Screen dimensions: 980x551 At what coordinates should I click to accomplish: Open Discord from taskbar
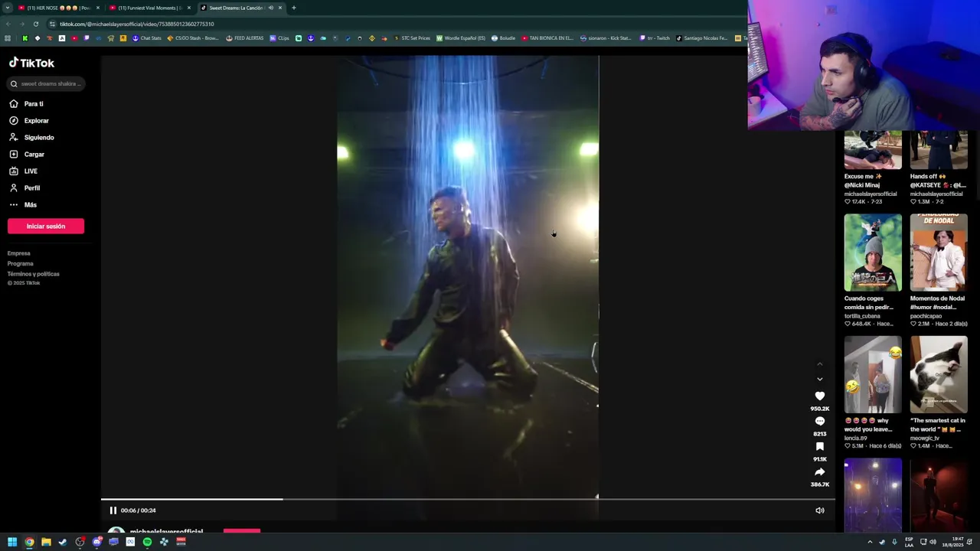click(96, 542)
